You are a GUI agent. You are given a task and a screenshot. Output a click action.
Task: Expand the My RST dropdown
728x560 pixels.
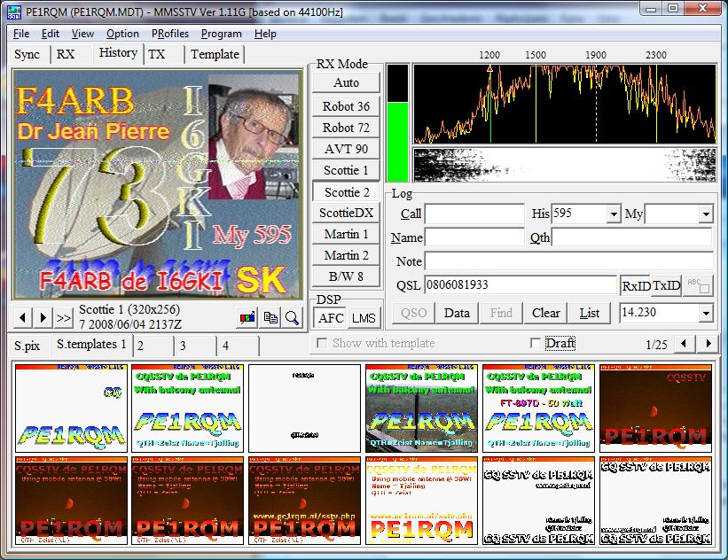(706, 214)
